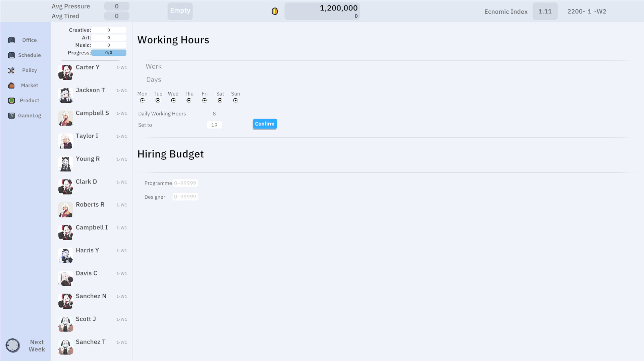Select Taylor I's portrait

tap(65, 141)
